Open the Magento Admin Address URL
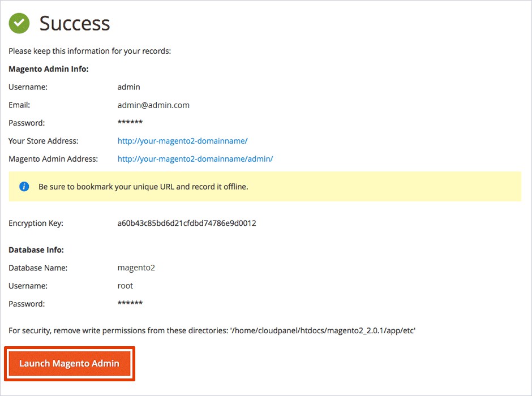The width and height of the screenshot is (532, 396). [x=195, y=159]
